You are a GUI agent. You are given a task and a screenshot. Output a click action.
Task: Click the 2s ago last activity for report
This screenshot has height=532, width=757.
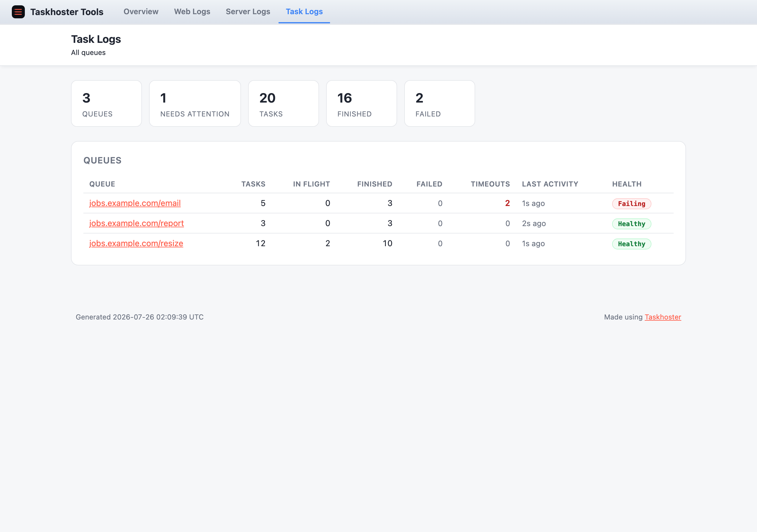[534, 223]
